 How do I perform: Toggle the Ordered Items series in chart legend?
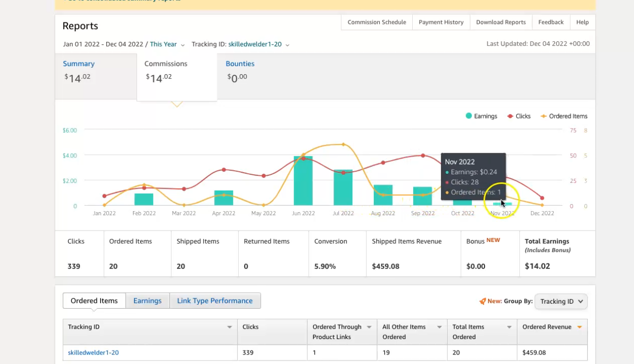564,116
